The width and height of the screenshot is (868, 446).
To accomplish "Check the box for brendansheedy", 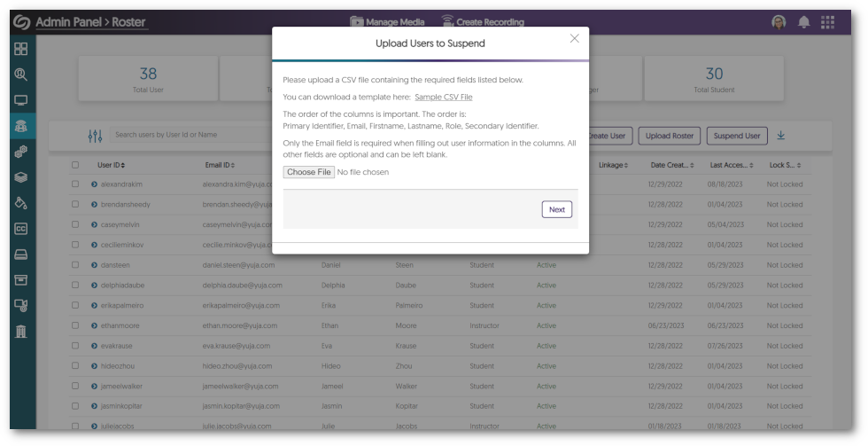I will [x=75, y=204].
